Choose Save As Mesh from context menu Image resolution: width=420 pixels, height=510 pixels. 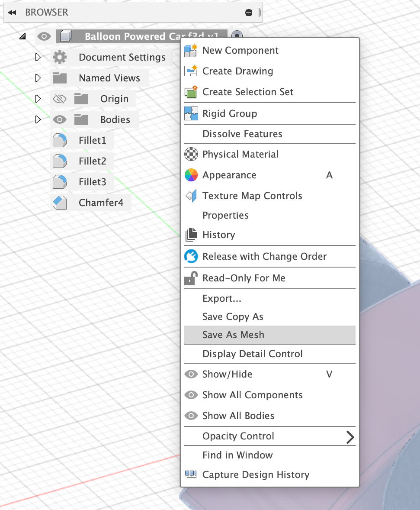[x=270, y=335]
